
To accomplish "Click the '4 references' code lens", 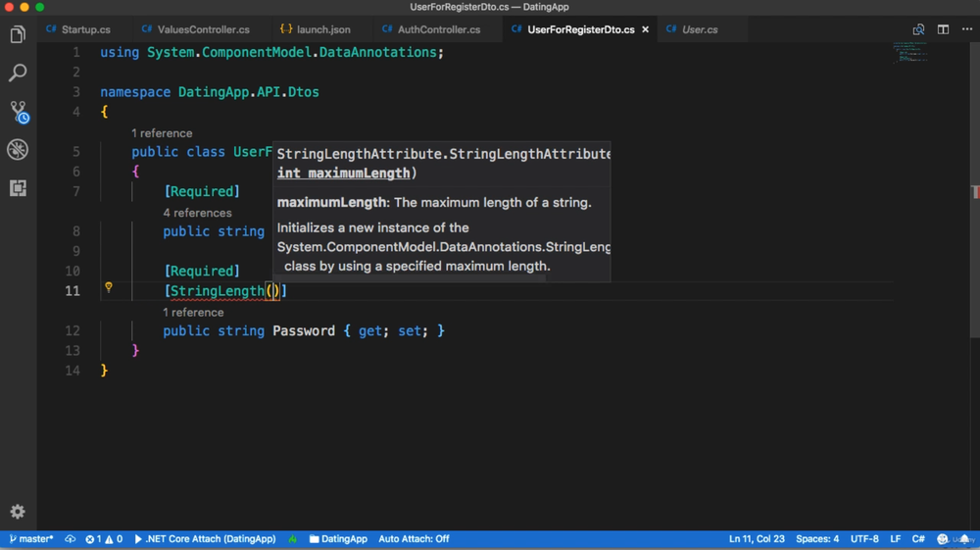I will click(x=197, y=213).
